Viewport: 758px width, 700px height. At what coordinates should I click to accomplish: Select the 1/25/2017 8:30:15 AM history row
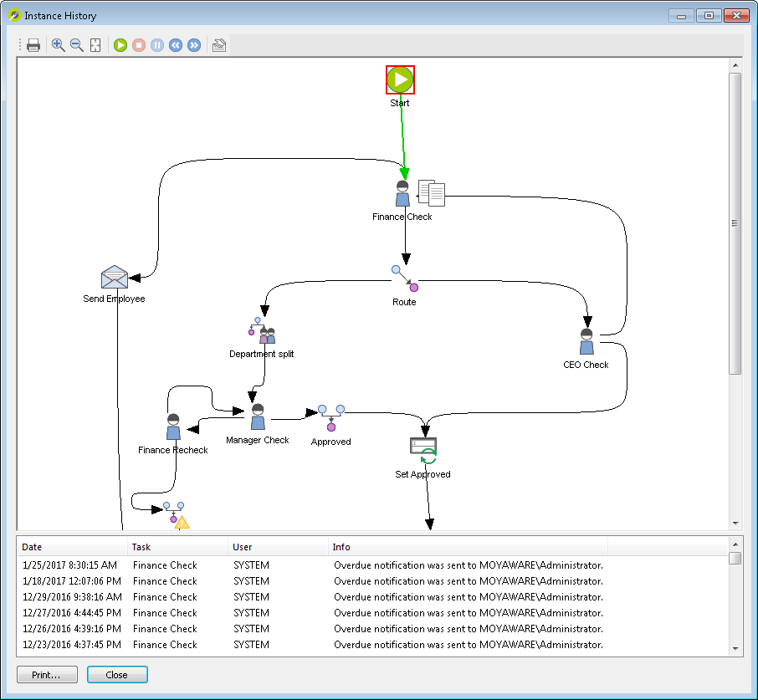tap(372, 565)
